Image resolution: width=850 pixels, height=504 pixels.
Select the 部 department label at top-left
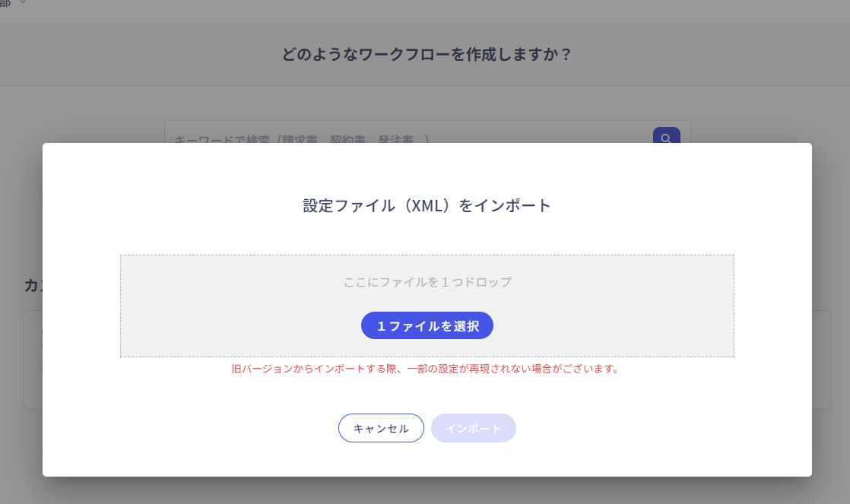5,3
